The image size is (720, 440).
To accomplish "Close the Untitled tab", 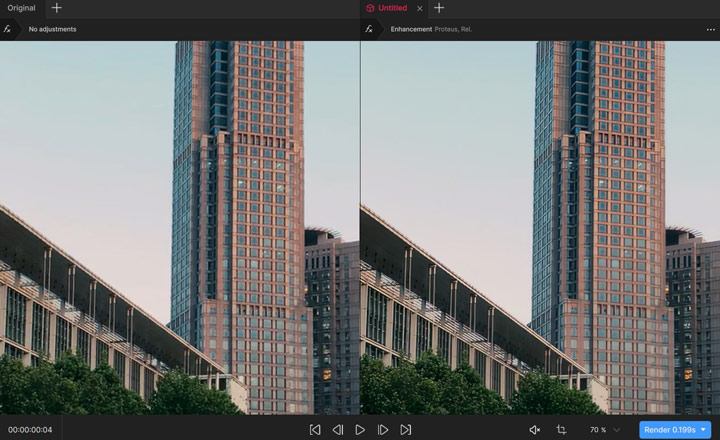I will pos(420,8).
